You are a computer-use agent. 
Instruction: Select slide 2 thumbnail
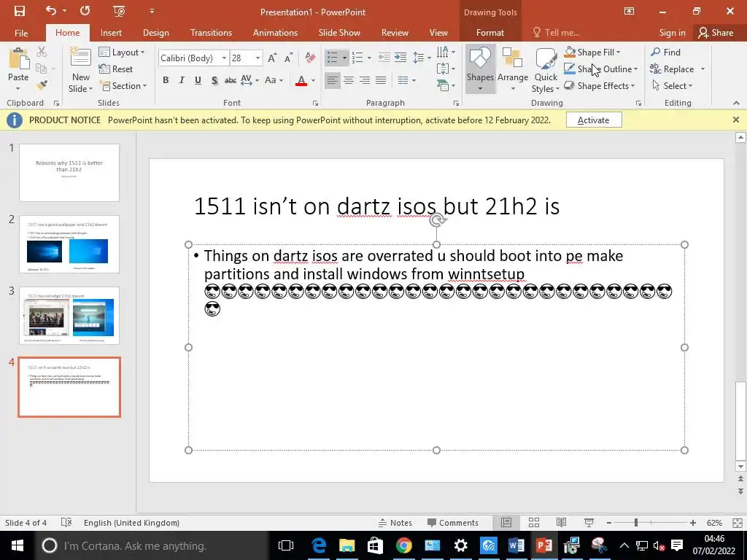69,244
